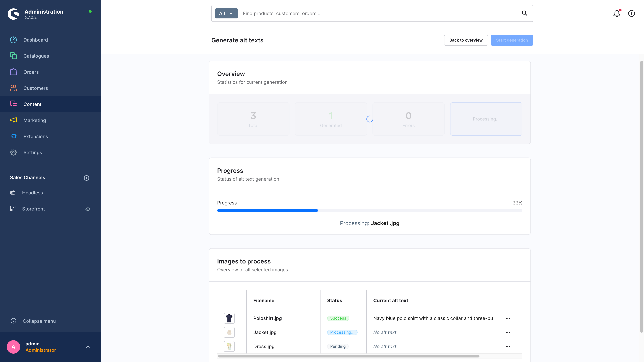Open the Settings gear icon

pos(13,152)
